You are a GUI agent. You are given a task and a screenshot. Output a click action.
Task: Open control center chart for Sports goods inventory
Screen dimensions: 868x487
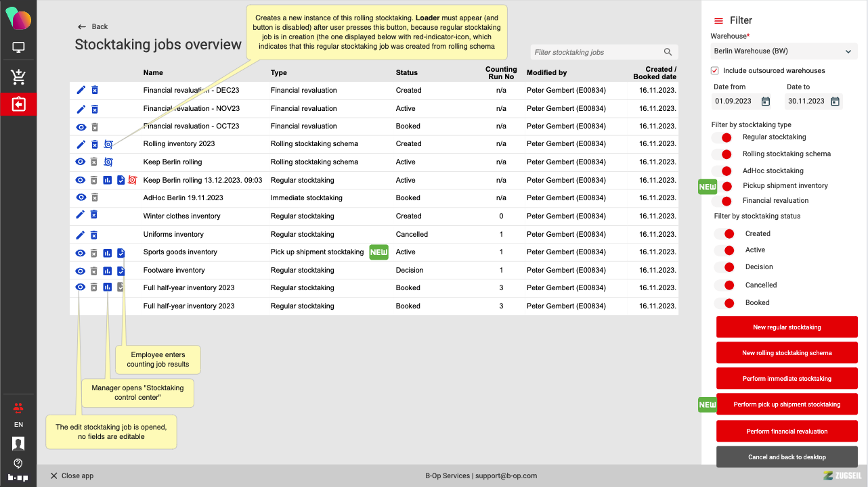pyautogui.click(x=107, y=252)
